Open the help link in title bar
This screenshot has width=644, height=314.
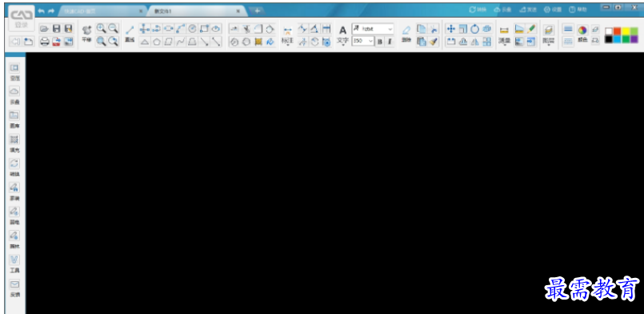point(578,10)
